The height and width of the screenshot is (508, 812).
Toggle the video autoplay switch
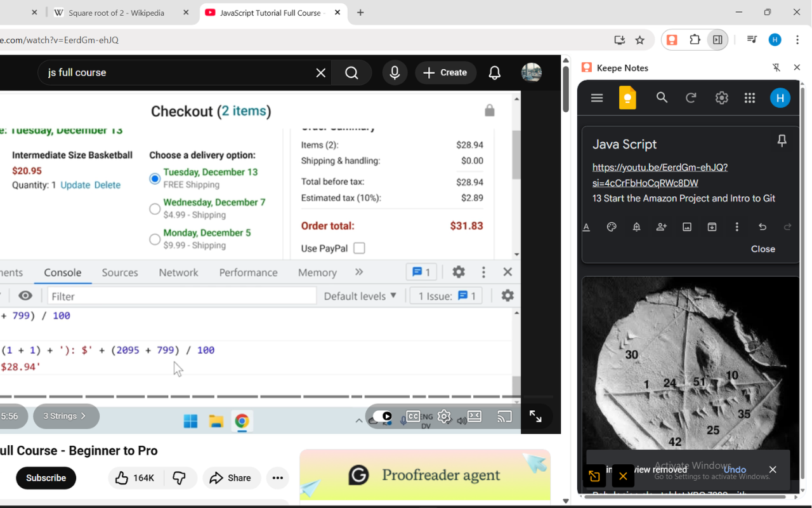pos(382,417)
